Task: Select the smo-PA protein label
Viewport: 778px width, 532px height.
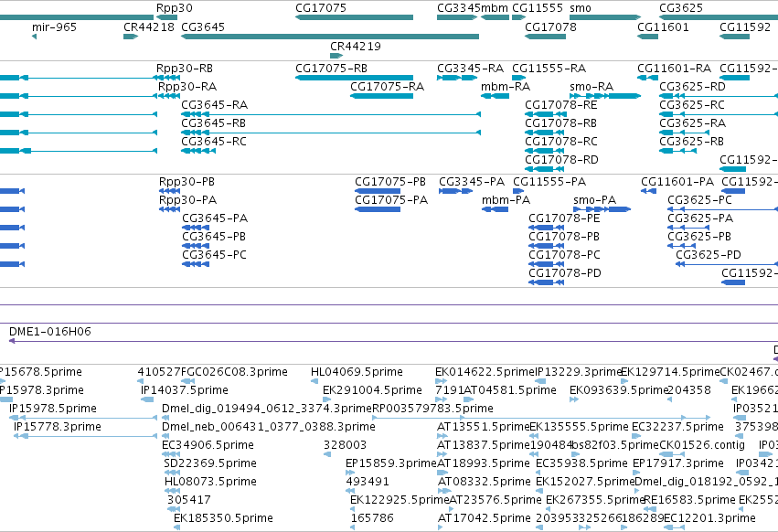Action: pos(594,200)
